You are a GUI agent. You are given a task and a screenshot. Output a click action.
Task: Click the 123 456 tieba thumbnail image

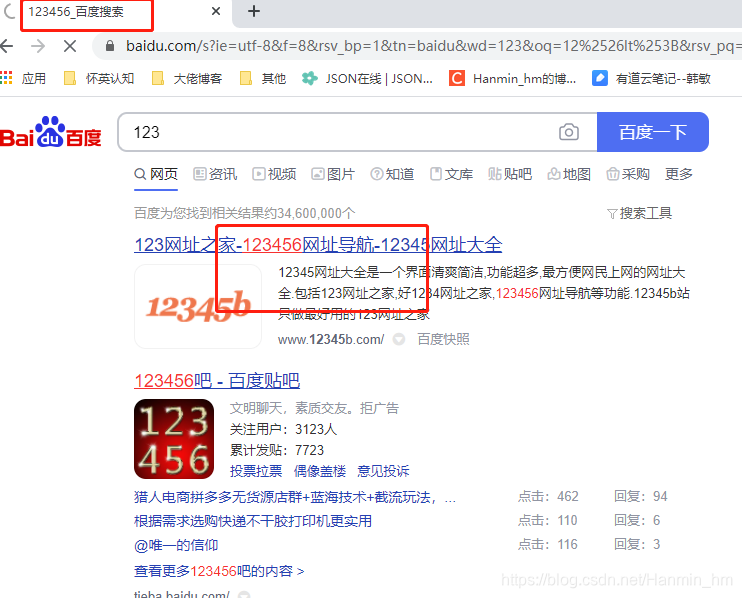[174, 439]
